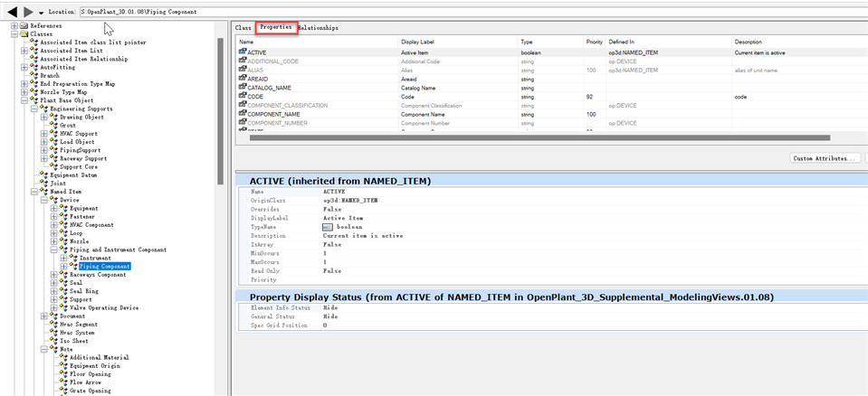
Task: Select the Equipment tree item
Action: coord(84,209)
